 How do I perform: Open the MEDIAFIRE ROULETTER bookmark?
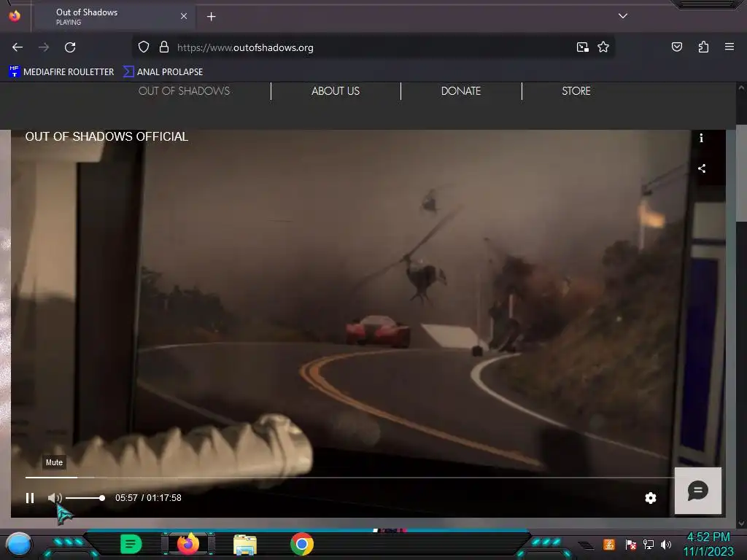click(x=61, y=72)
